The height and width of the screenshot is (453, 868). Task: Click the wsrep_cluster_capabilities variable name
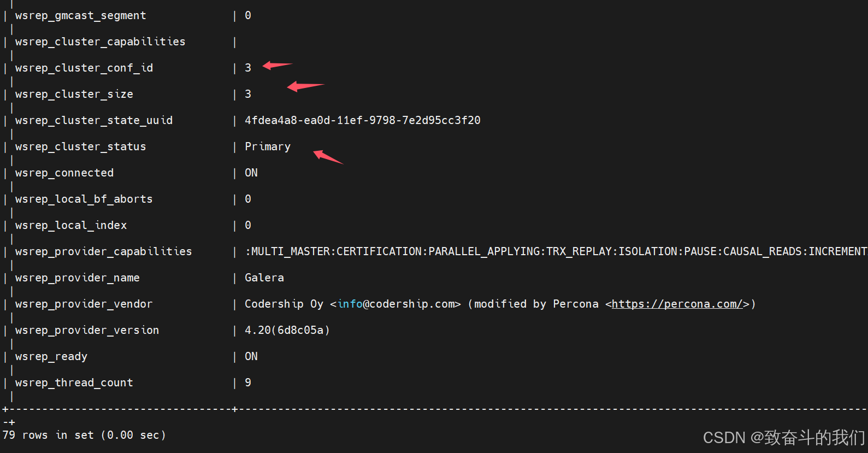tap(100, 42)
